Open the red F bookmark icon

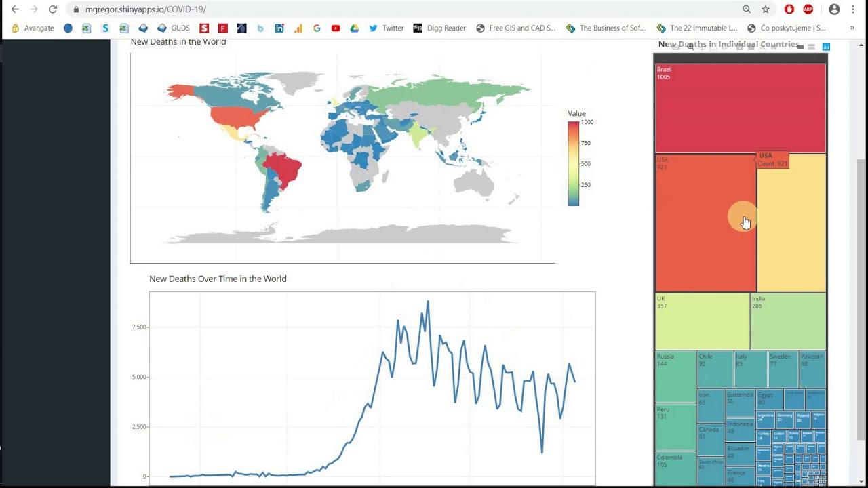point(222,28)
